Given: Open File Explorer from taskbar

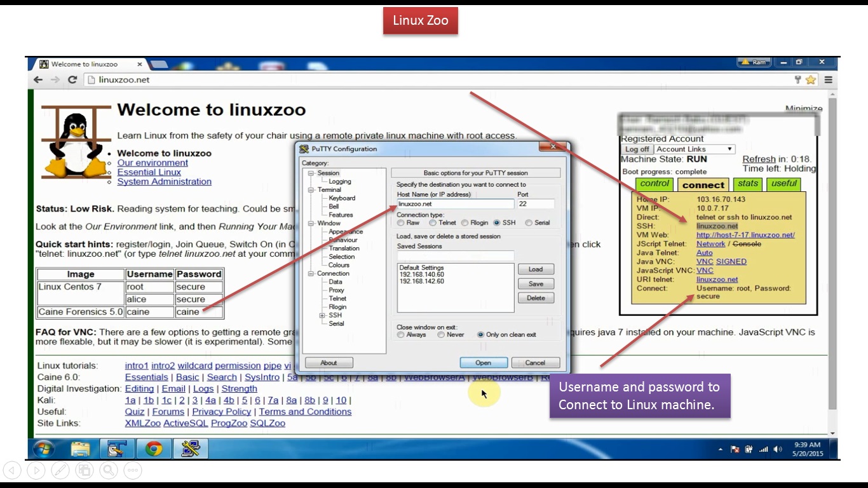Looking at the screenshot, I should [81, 449].
